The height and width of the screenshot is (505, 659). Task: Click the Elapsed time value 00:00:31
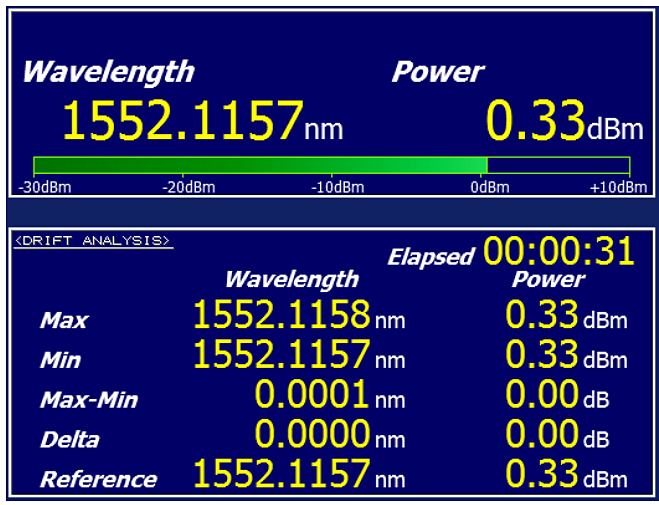(559, 251)
